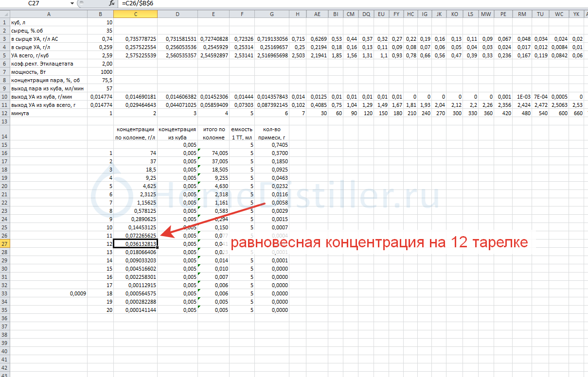Open the Name Box dropdown arrow

[72, 3]
